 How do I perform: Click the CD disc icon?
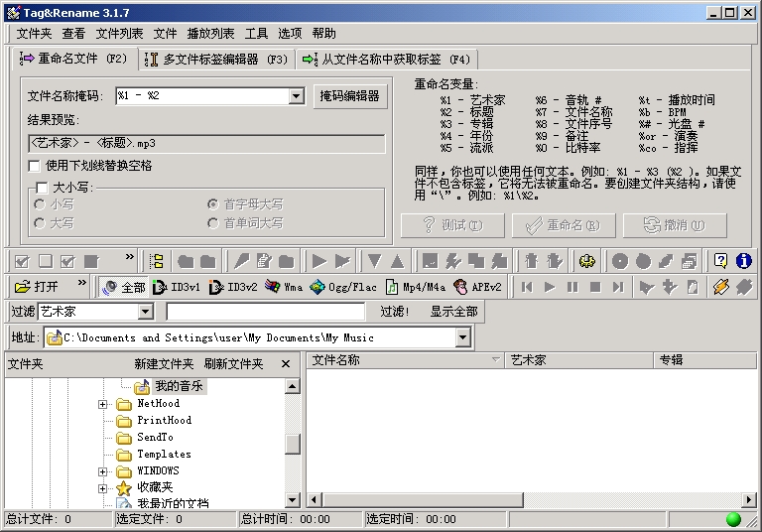point(619,261)
